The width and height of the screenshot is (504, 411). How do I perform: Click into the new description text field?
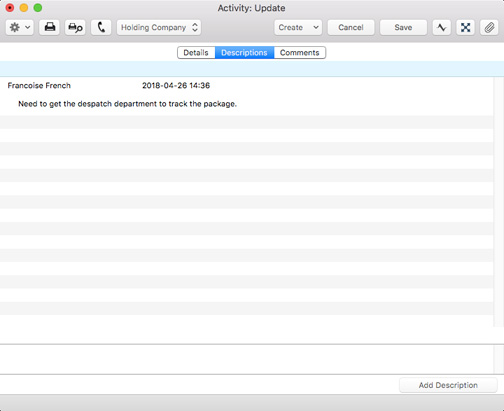(x=246, y=359)
